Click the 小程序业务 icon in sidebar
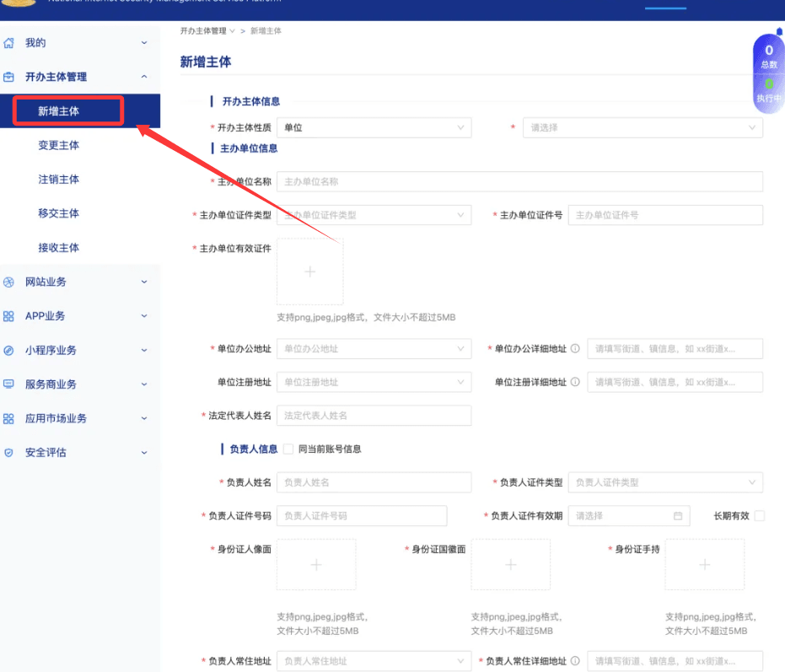785x672 pixels. point(10,350)
